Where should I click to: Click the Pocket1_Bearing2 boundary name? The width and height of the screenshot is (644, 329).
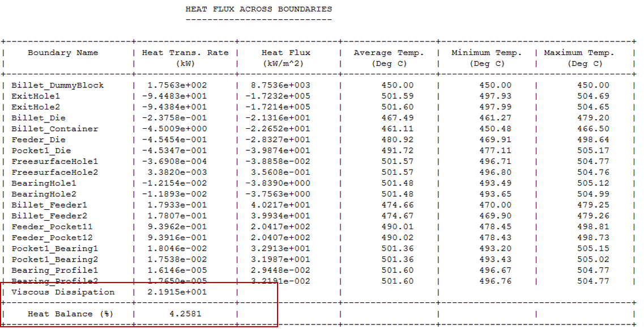[55, 259]
